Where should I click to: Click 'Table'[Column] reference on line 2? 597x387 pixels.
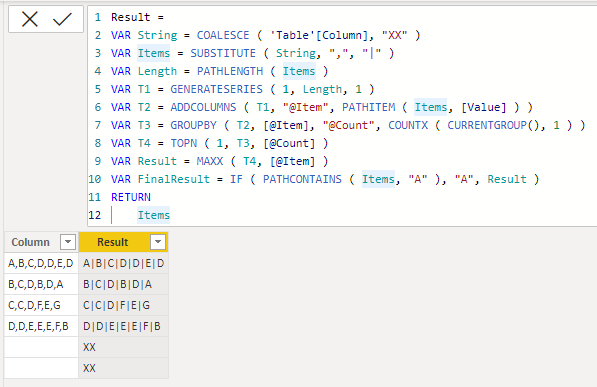point(319,35)
